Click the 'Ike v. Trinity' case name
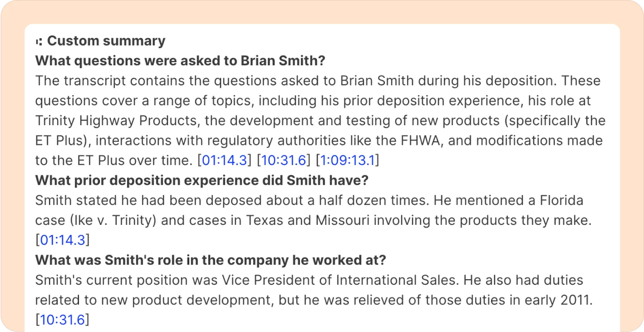This screenshot has width=644, height=332. pyautogui.click(x=113, y=220)
